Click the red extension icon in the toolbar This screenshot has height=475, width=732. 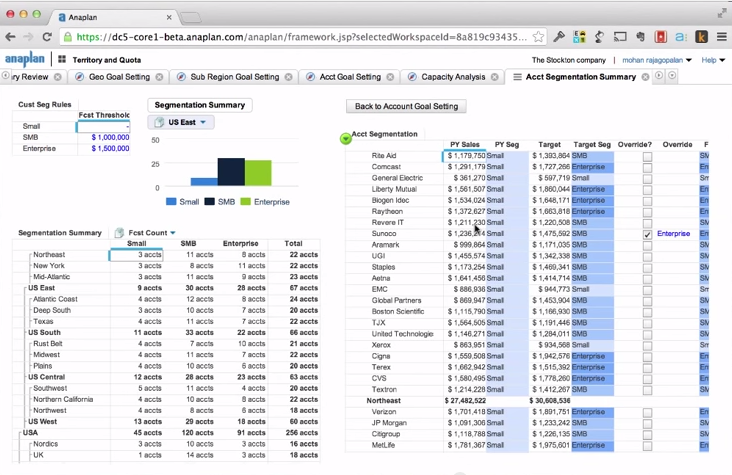click(x=661, y=37)
